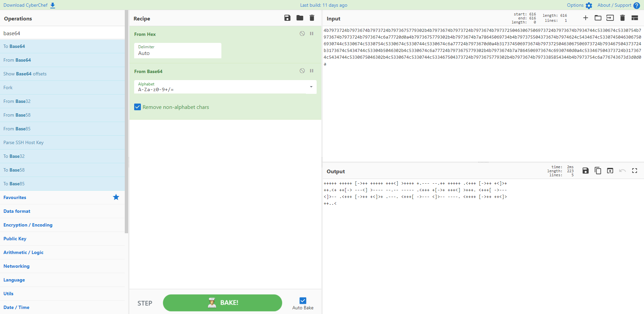The width and height of the screenshot is (644, 314).
Task: Expand the Arithmetic / Logic category
Action: tap(62, 252)
